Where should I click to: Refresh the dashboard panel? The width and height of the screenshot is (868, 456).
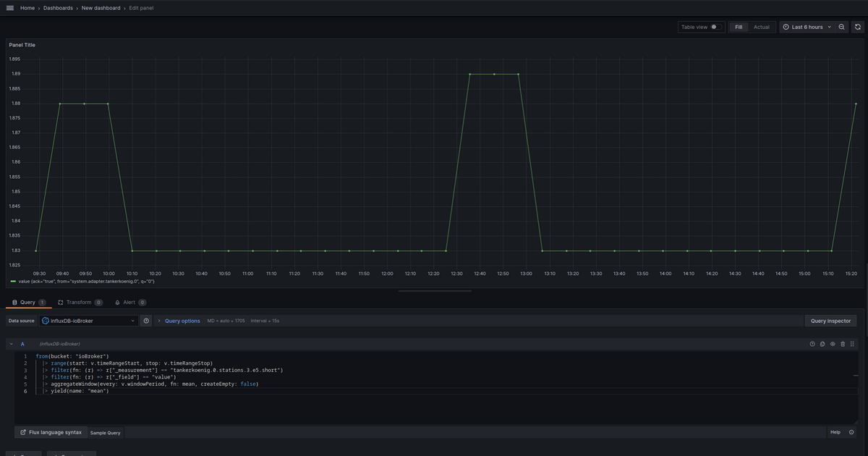(858, 27)
